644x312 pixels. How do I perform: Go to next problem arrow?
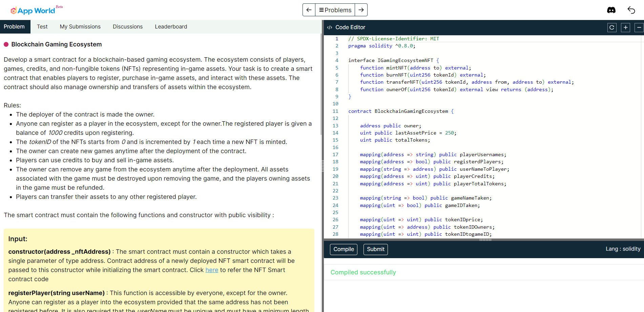point(361,10)
